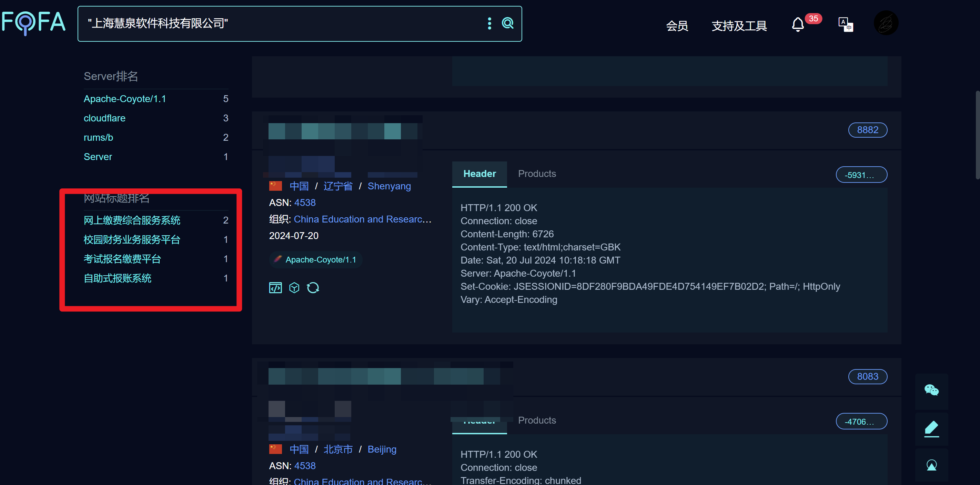Open the 支持及工具 menu
Screen dimensions: 980x485
tap(739, 26)
